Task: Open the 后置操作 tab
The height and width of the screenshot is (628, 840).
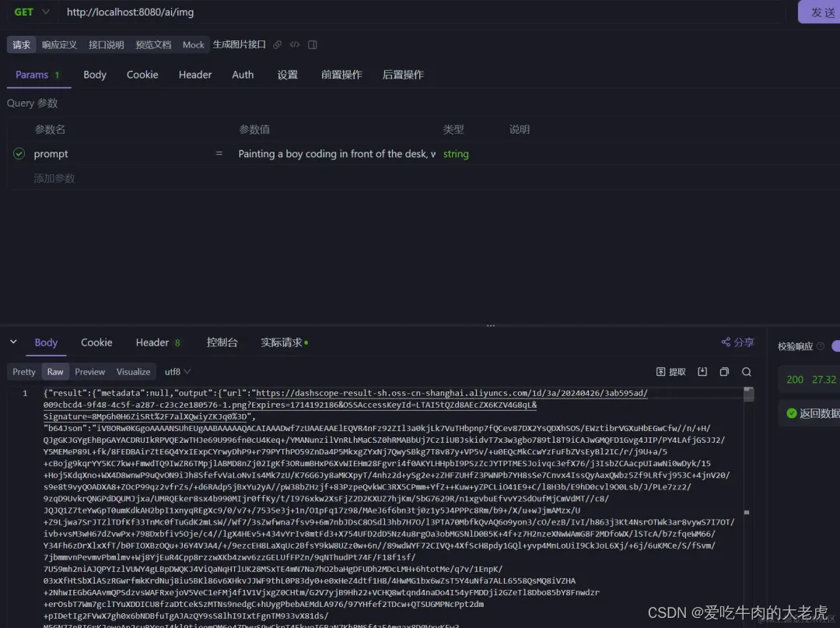Action: coord(403,75)
